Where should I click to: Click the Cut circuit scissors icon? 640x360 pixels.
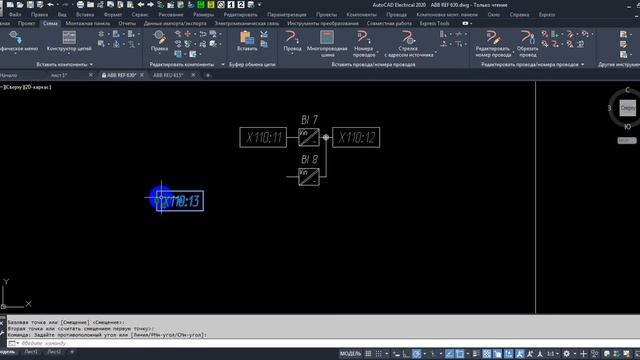(x=264, y=34)
